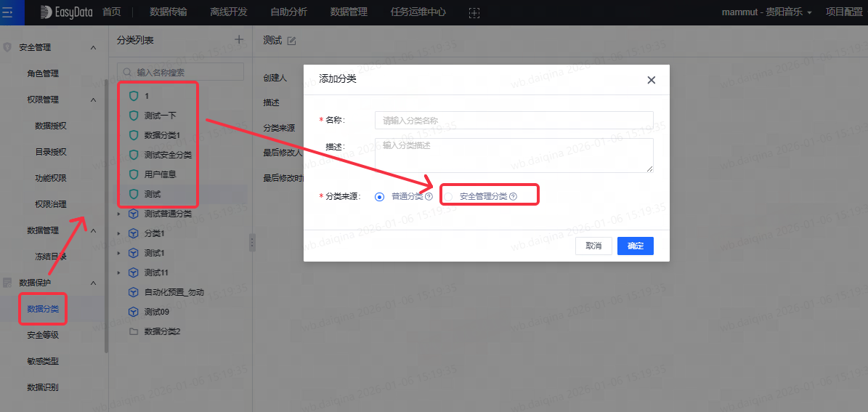Open 自助分析 in the top navigation
The width and height of the screenshot is (868, 412).
tap(289, 12)
